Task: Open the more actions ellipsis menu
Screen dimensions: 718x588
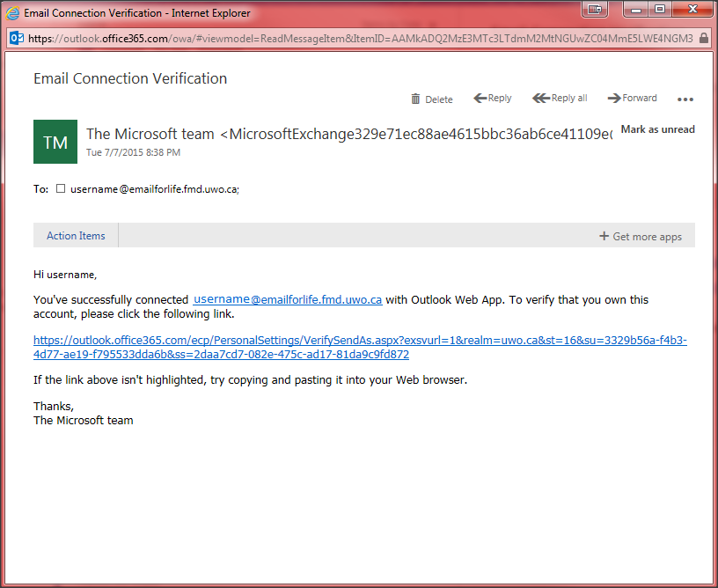Action: pos(685,99)
